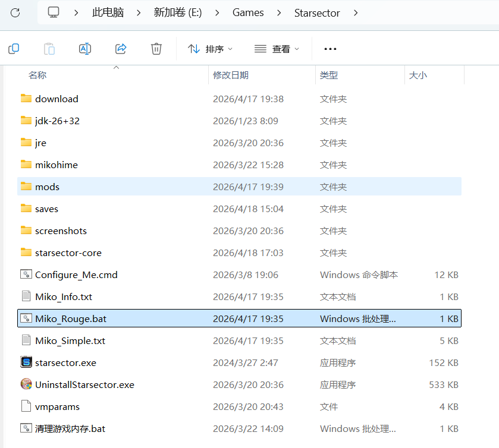
Task: Select the starsector.exe application icon
Action: click(26, 362)
